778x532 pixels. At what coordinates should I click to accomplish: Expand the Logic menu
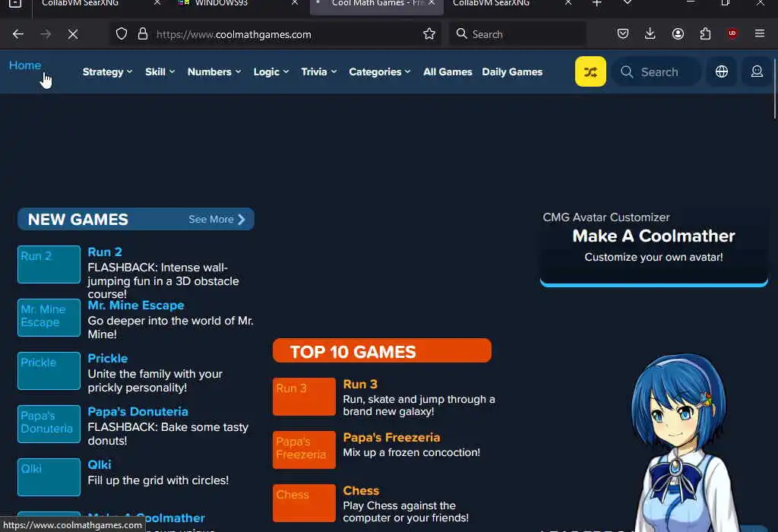click(x=271, y=72)
